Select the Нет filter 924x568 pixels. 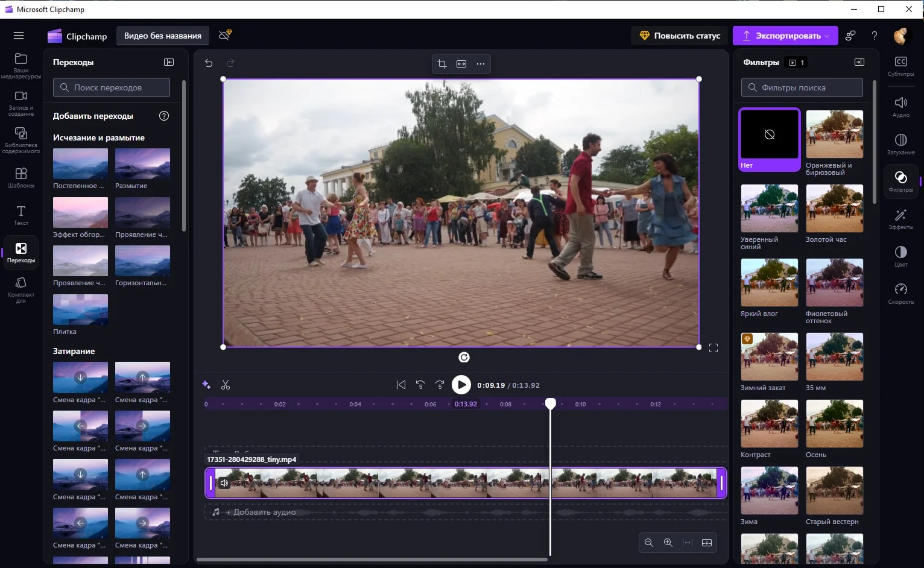(x=770, y=140)
